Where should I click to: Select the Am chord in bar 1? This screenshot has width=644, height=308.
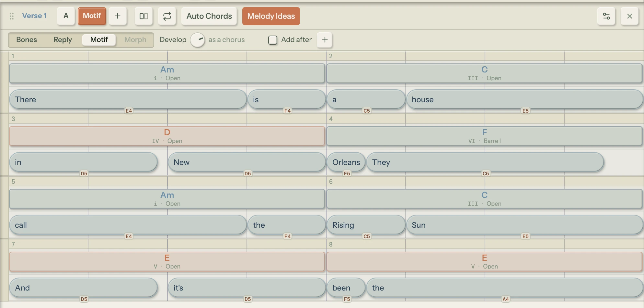(x=167, y=73)
